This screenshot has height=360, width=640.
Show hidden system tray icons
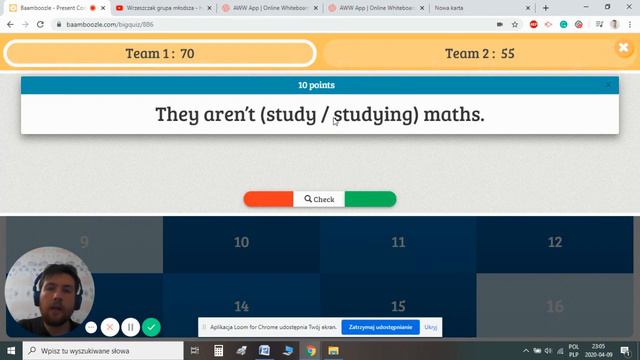coord(526,351)
